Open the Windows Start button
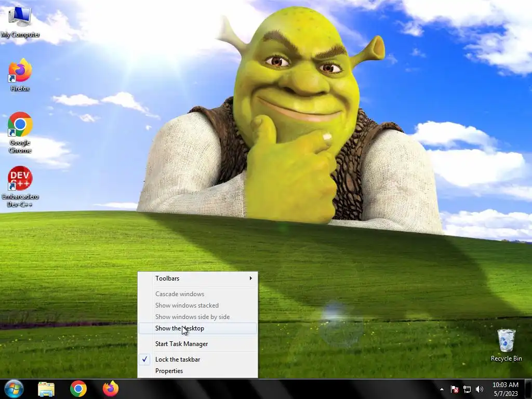Screen dimensions: 532x399 click(x=14, y=389)
